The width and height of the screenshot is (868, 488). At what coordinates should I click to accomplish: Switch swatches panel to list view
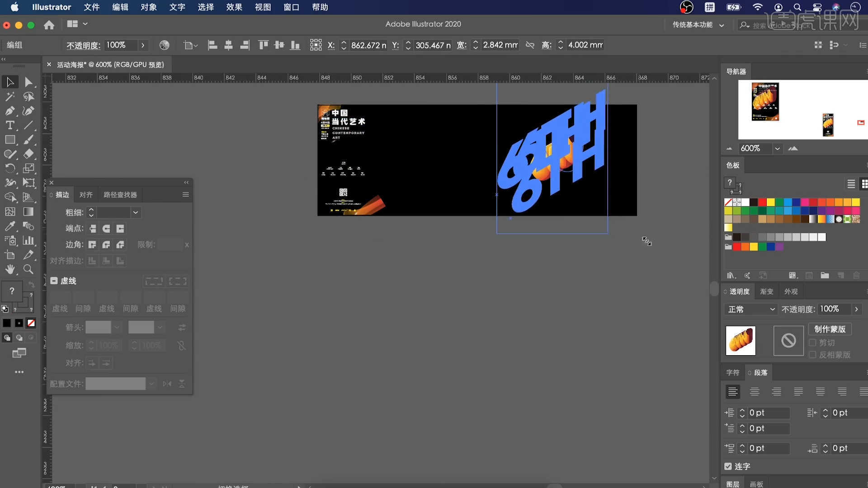click(x=851, y=183)
